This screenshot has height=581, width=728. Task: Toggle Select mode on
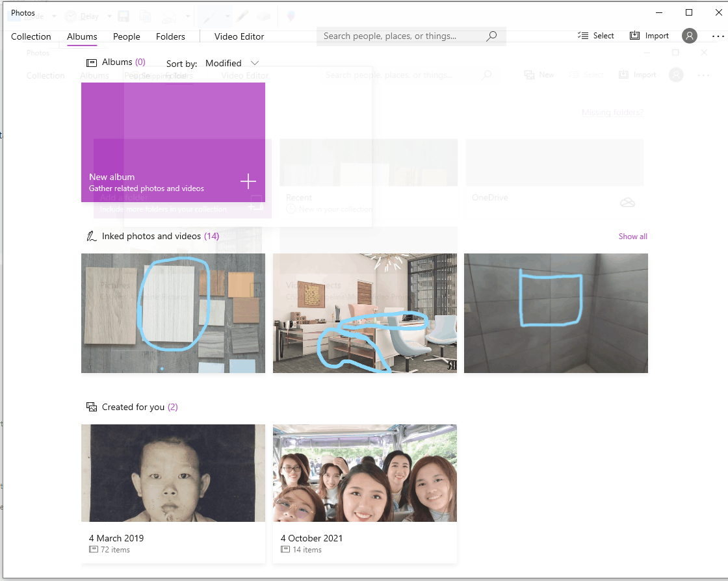[595, 36]
